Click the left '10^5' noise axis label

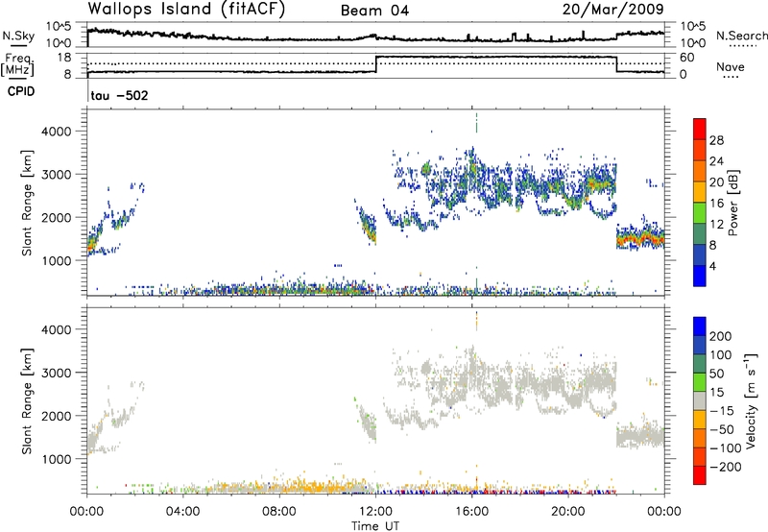(x=59, y=27)
